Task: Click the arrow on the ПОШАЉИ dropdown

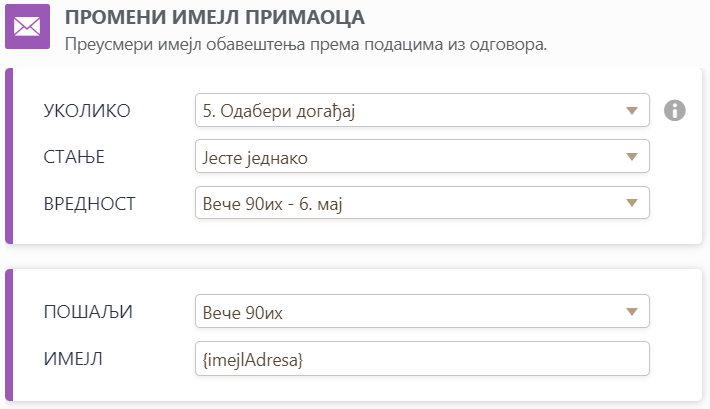Action: (x=631, y=312)
